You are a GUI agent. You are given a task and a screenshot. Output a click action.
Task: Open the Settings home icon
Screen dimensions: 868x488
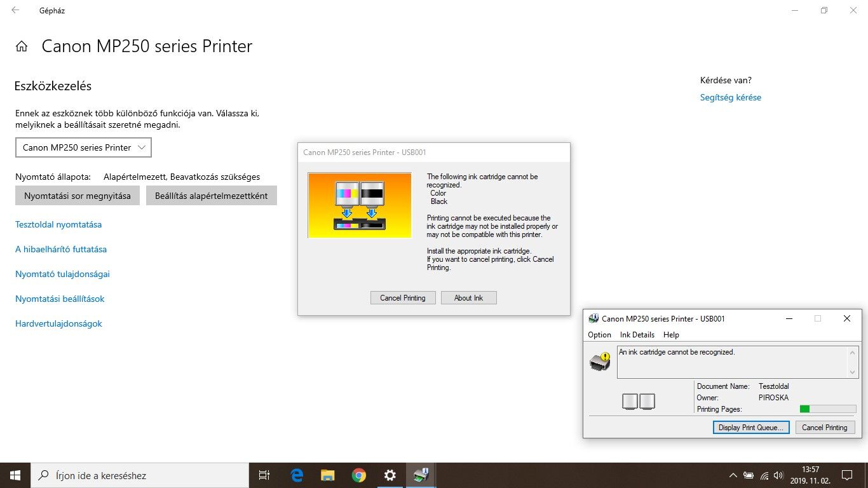(22, 46)
